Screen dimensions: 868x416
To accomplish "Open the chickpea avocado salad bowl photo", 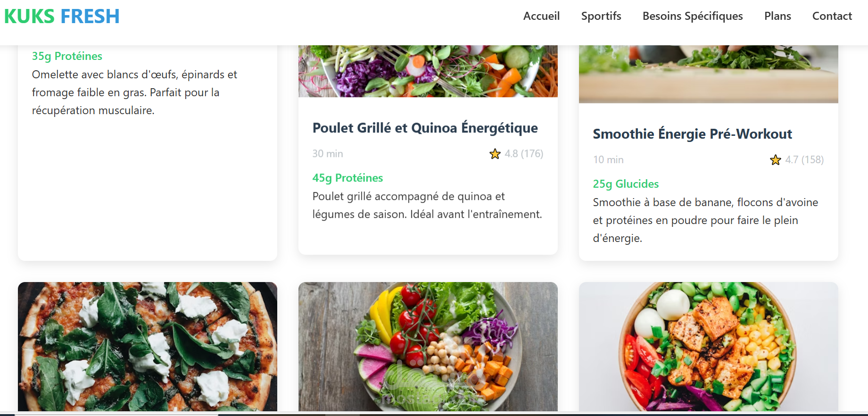I will [428, 346].
